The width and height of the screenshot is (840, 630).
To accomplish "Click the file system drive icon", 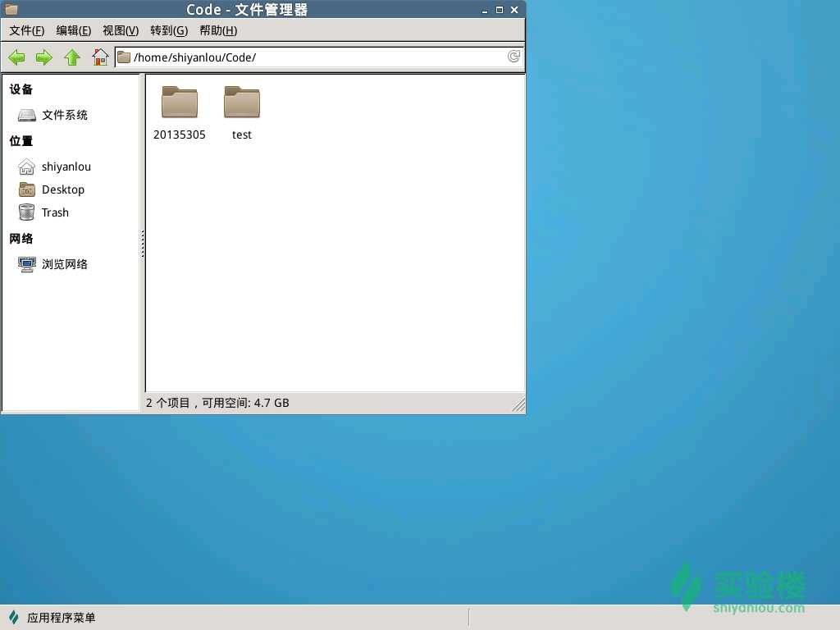I will point(27,115).
